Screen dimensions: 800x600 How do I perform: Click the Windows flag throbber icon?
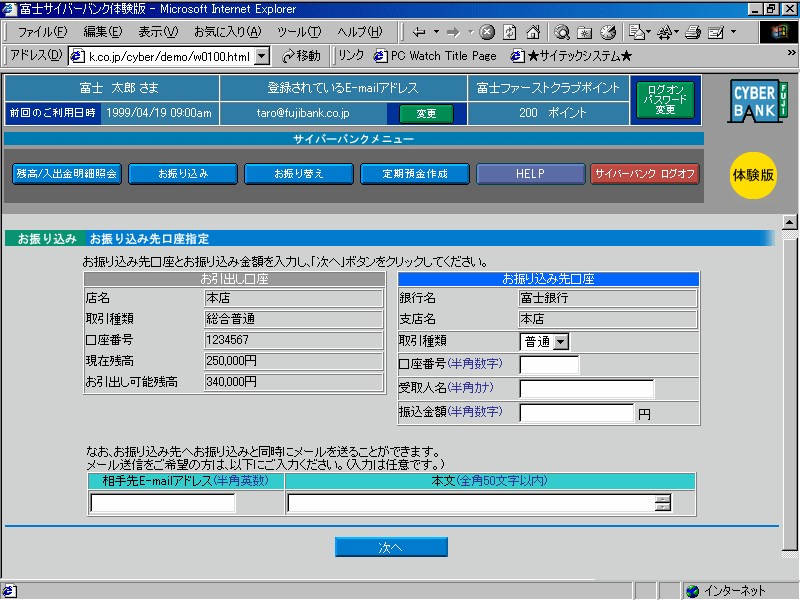click(x=779, y=32)
